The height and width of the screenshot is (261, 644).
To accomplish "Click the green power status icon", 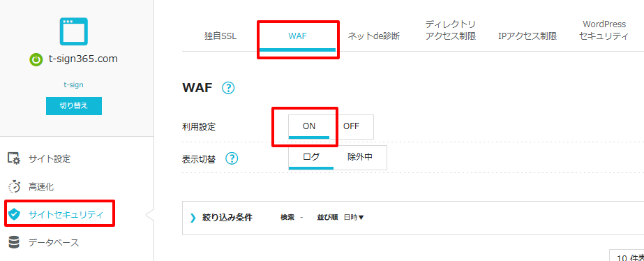I will pos(36,59).
